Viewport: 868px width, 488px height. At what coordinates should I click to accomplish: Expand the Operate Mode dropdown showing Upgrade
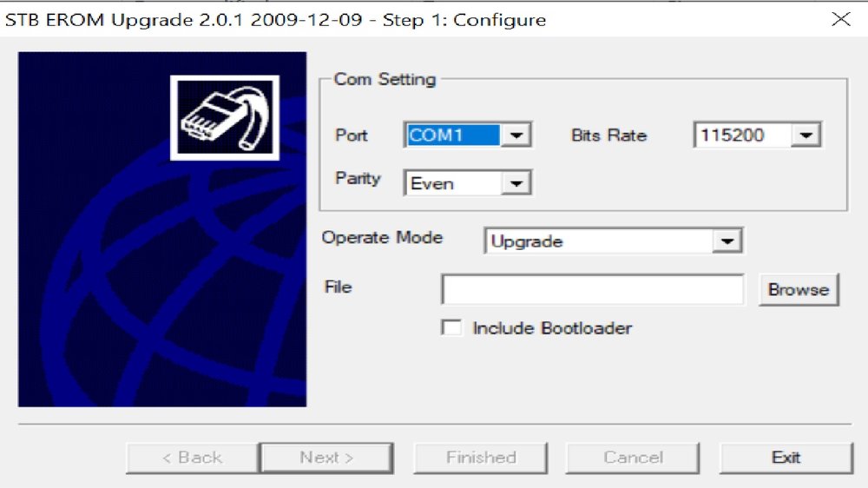[614, 241]
